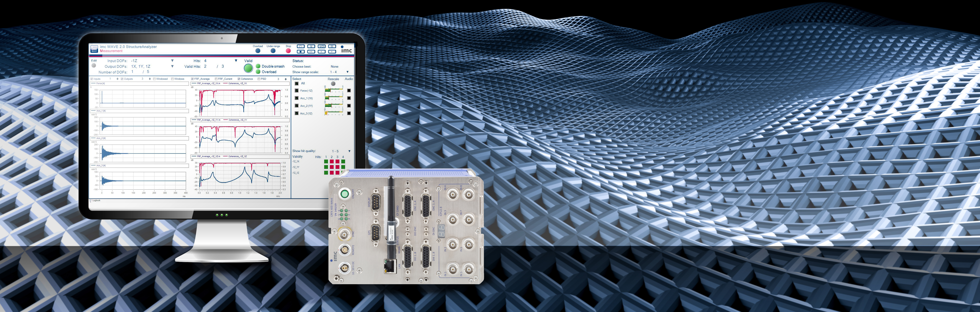Click the round Rescale button
This screenshot has height=312, width=980.
(x=333, y=84)
